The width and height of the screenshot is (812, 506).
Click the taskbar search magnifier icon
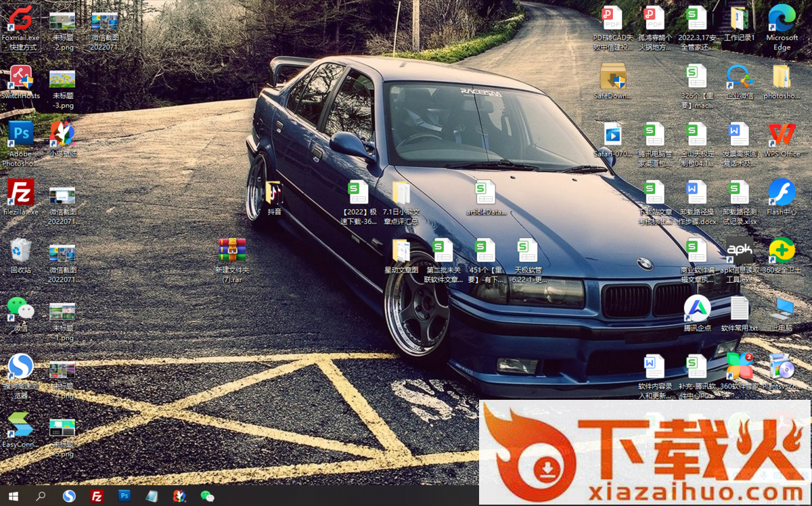[x=41, y=496]
